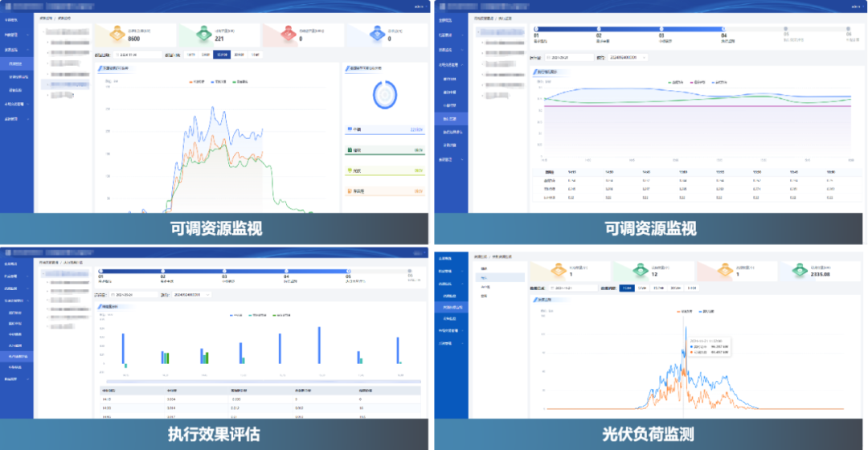
Task: Click the greyed step 06 marker in the pink-line dashboard
Action: point(848,29)
